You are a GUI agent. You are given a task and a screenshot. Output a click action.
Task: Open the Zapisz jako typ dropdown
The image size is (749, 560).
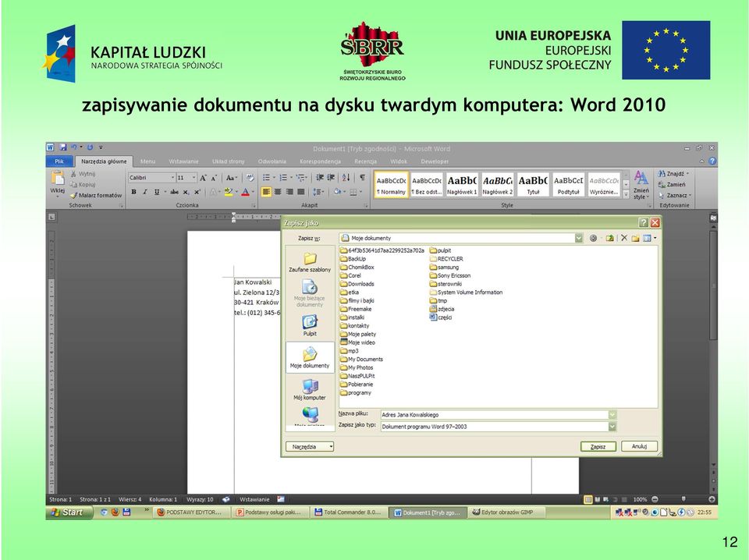coord(612,427)
